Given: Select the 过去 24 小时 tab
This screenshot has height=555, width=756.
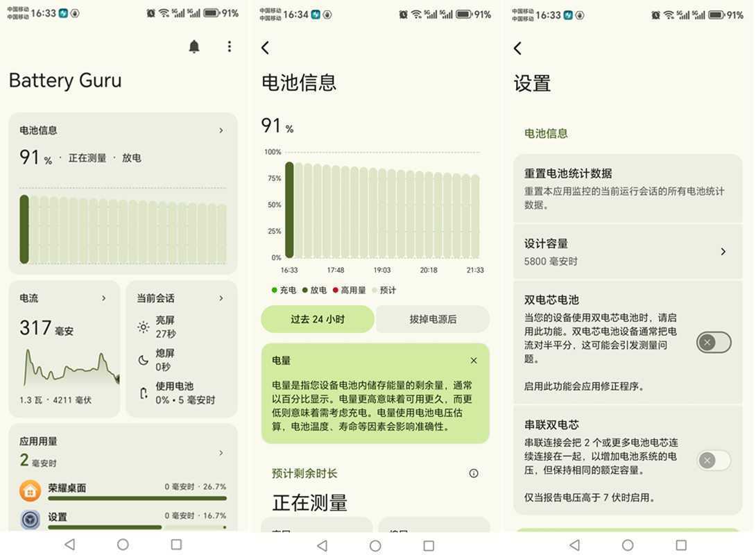Looking at the screenshot, I should pos(317,318).
